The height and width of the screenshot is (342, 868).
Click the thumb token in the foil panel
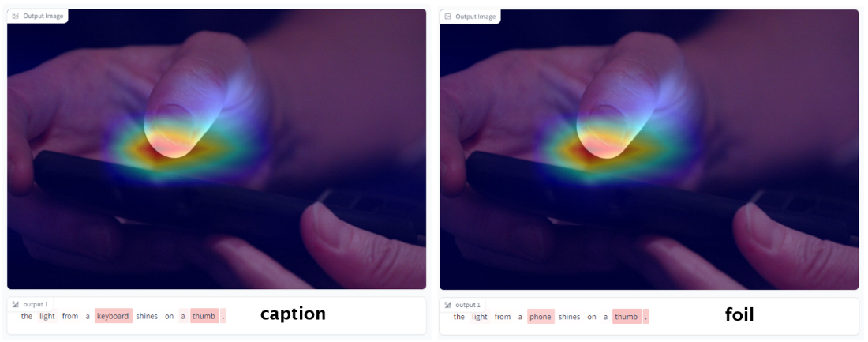627,317
